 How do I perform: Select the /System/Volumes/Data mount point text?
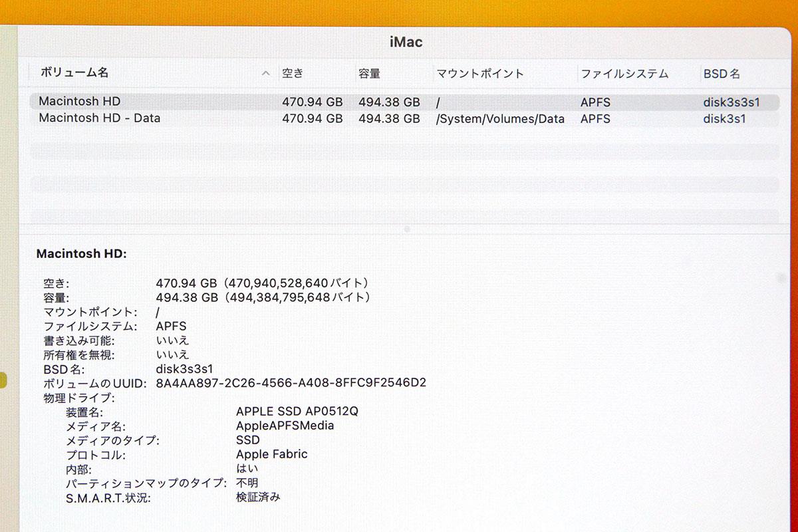point(500,118)
